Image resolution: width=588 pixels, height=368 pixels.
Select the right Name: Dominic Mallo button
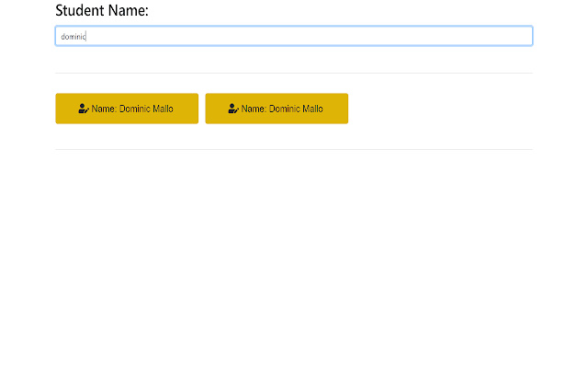coord(277,109)
